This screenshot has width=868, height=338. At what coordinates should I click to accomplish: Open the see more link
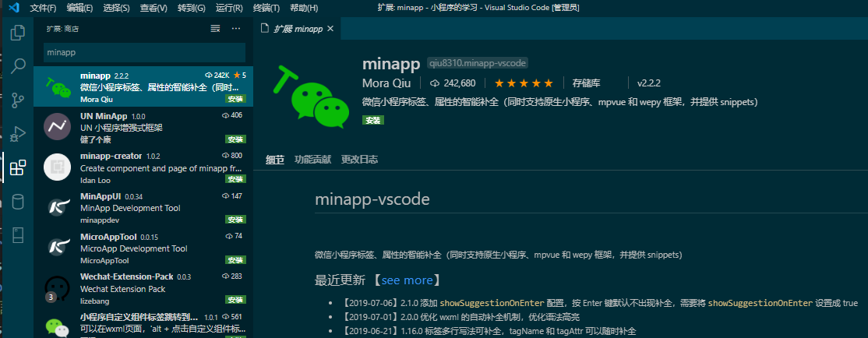[x=407, y=280]
